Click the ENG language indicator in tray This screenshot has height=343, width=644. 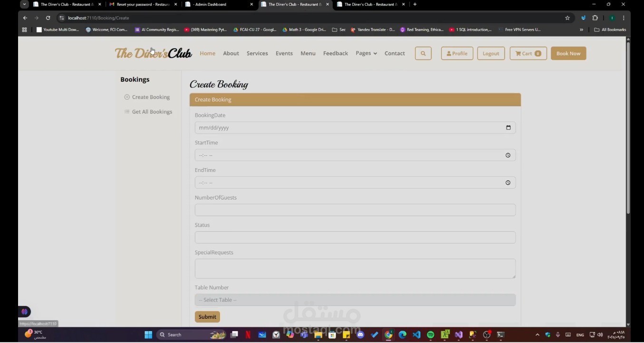pos(580,335)
